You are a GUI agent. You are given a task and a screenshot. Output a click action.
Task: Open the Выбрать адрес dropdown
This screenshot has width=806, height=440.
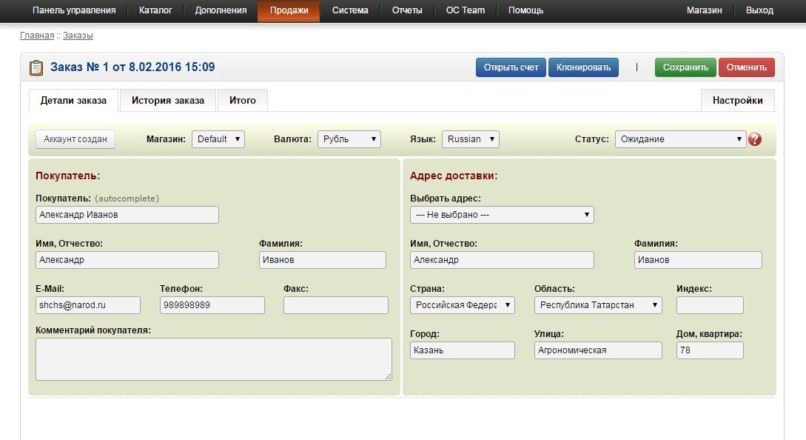[502, 215]
